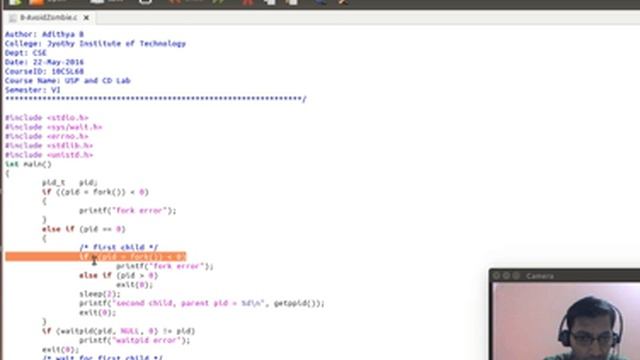Click the 'College: Jyothy Institute of Technology' line
This screenshot has width=640, height=360.
pyautogui.click(x=95, y=44)
